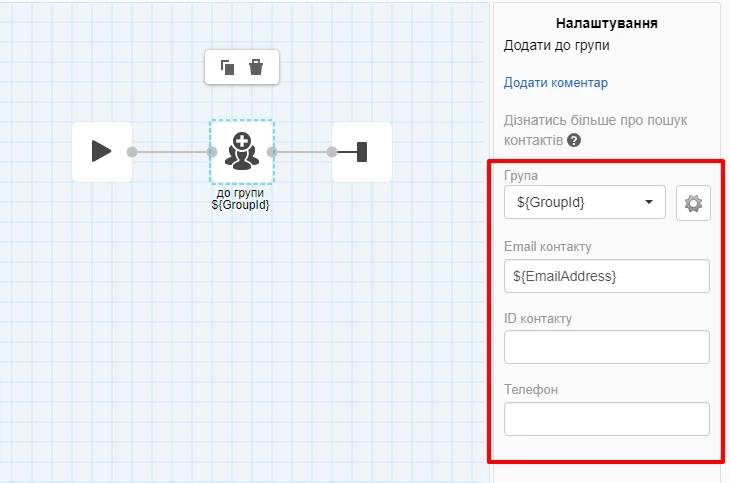The width and height of the screenshot is (730, 483).
Task: Select the Start node play icon
Action: click(x=101, y=152)
